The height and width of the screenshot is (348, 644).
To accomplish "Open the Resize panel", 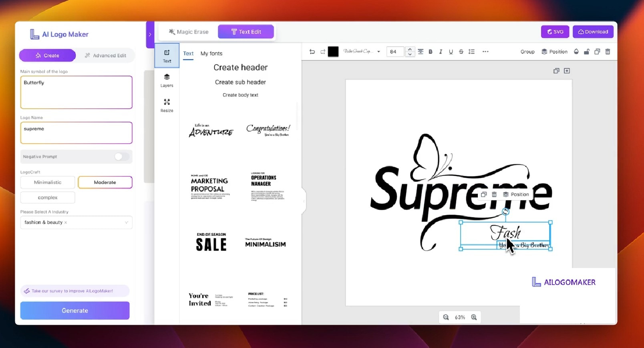I will [x=167, y=105].
